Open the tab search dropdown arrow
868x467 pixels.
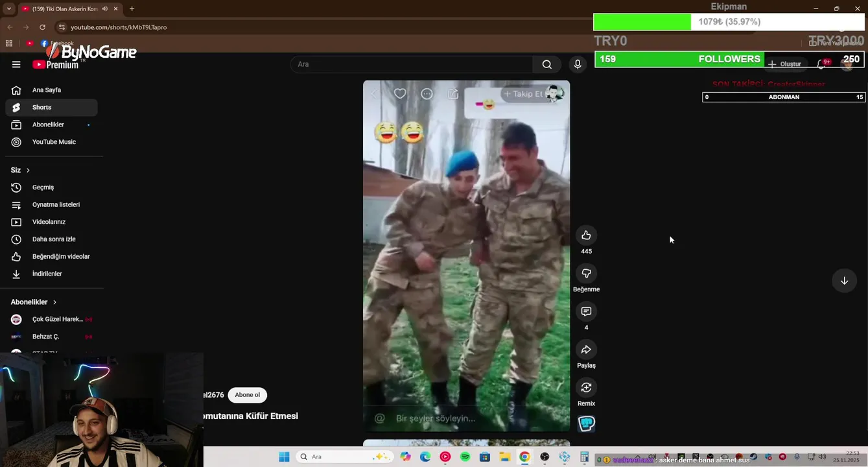coord(8,8)
